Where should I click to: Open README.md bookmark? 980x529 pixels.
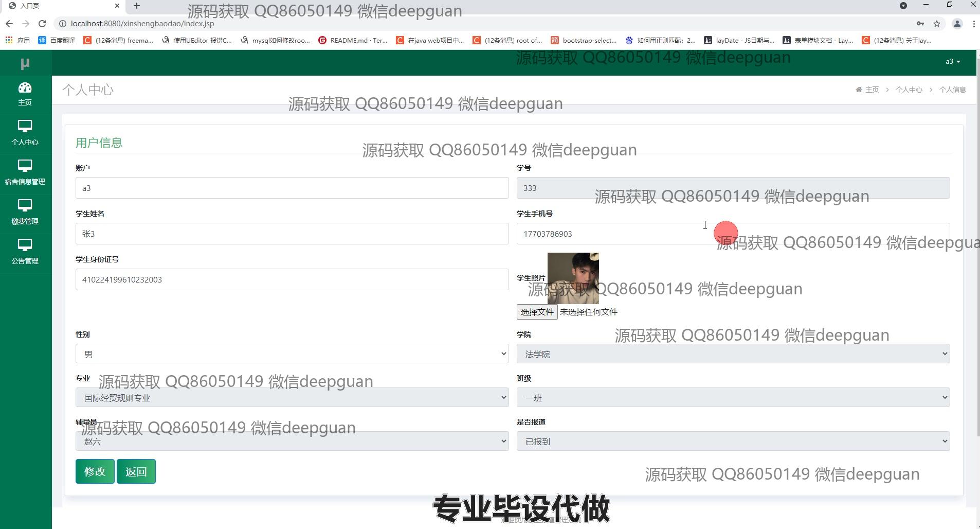pos(353,40)
